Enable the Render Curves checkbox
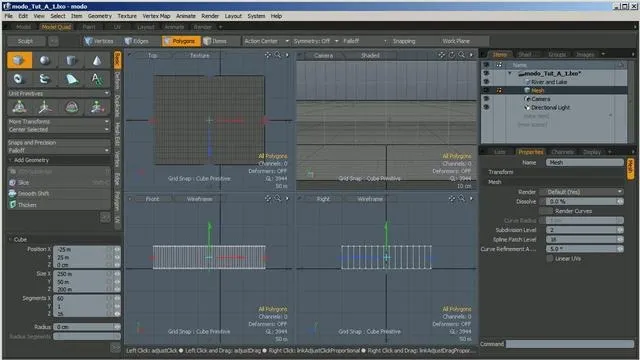Viewport: 640px width, 360px height. (546, 211)
